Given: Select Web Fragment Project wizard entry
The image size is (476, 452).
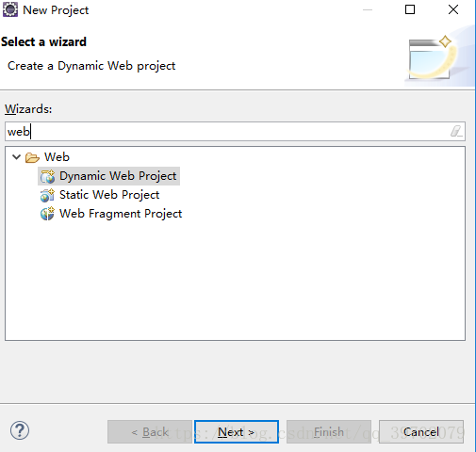Looking at the screenshot, I should pyautogui.click(x=121, y=214).
